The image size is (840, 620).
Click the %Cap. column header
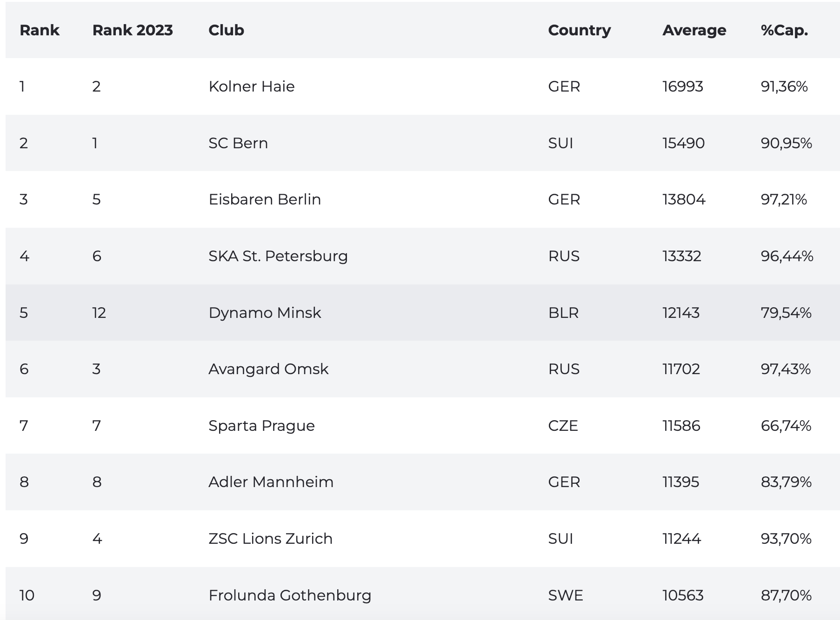(x=784, y=30)
